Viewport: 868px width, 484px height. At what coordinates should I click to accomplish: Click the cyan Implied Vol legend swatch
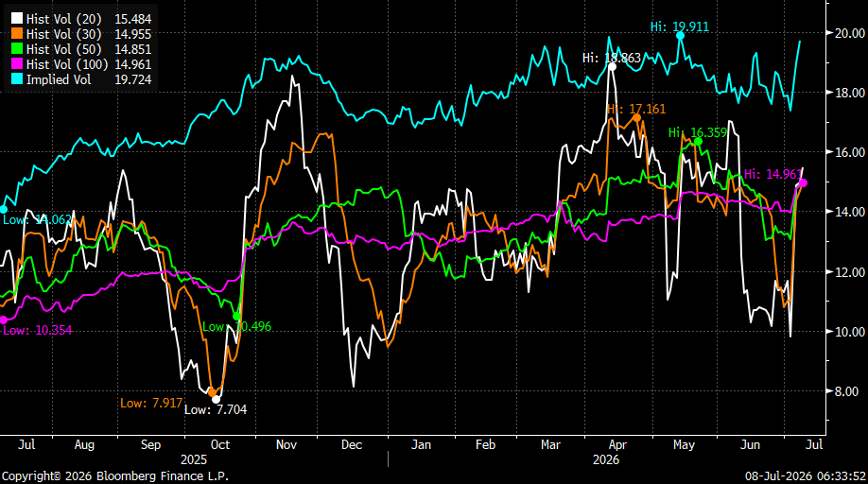17,79
